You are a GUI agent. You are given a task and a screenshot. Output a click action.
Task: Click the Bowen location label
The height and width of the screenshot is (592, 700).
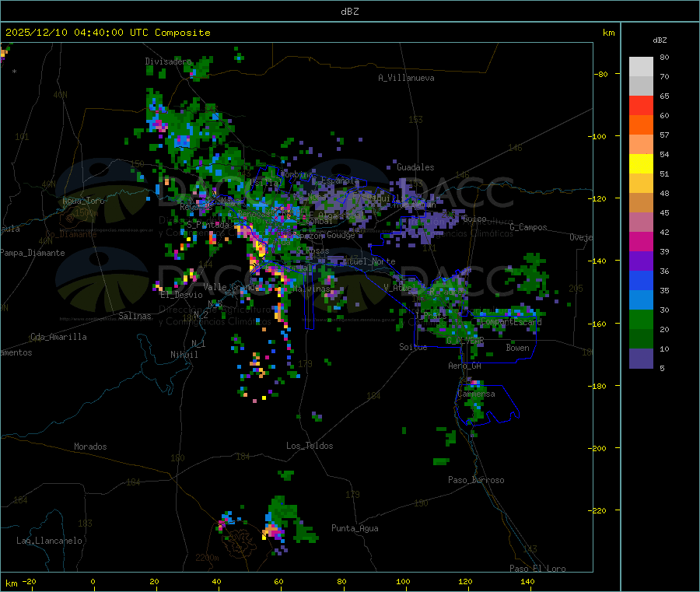[517, 348]
